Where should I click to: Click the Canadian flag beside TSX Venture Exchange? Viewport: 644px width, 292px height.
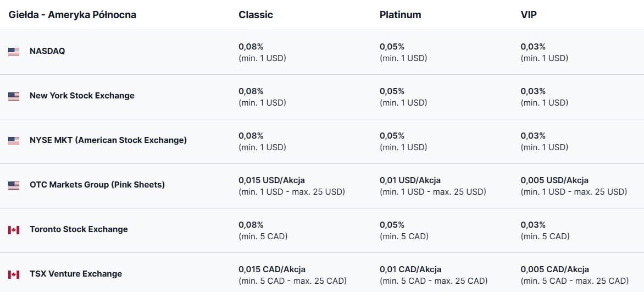(14, 275)
